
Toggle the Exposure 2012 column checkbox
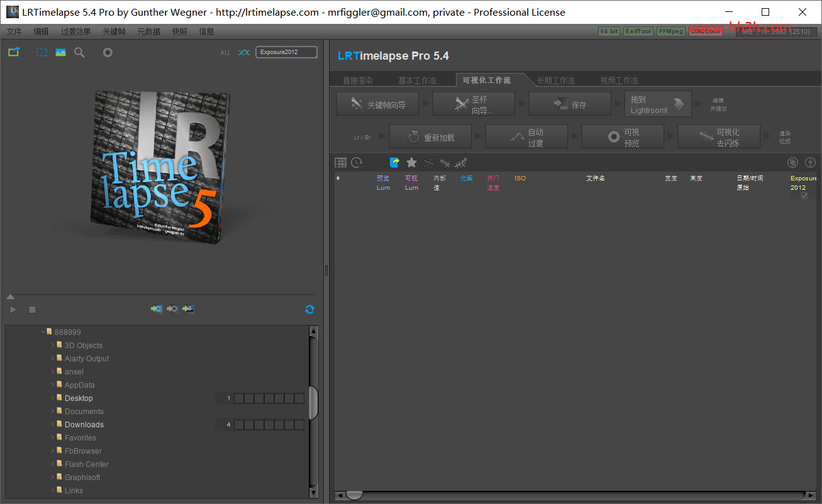804,196
